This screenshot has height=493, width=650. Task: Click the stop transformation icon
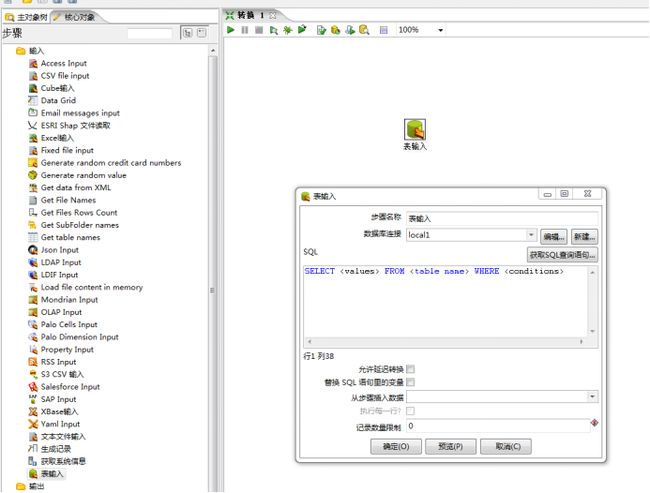[x=259, y=30]
